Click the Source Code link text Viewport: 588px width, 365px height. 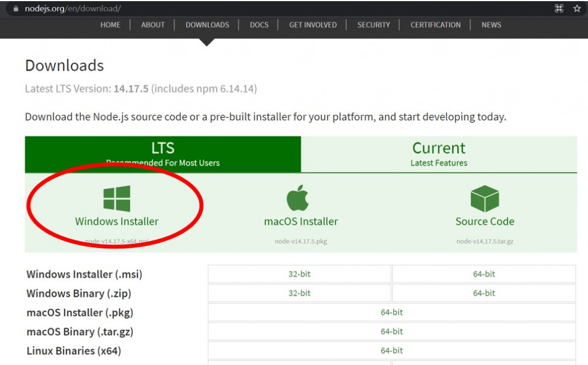(485, 222)
